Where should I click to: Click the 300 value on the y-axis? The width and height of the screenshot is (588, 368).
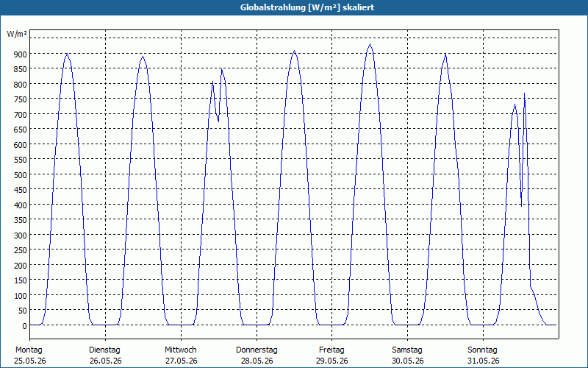click(x=21, y=236)
